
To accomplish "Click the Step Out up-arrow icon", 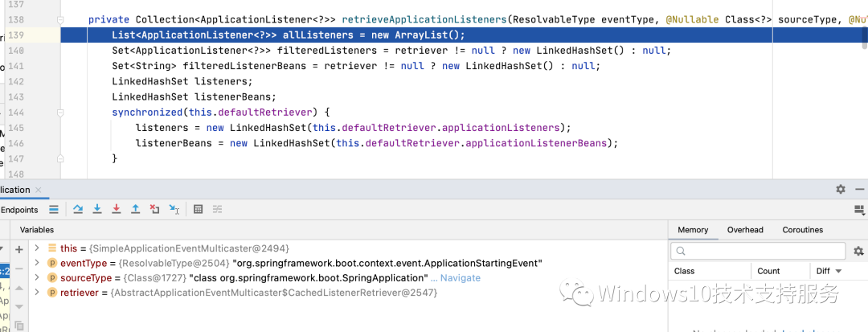I will click(135, 209).
